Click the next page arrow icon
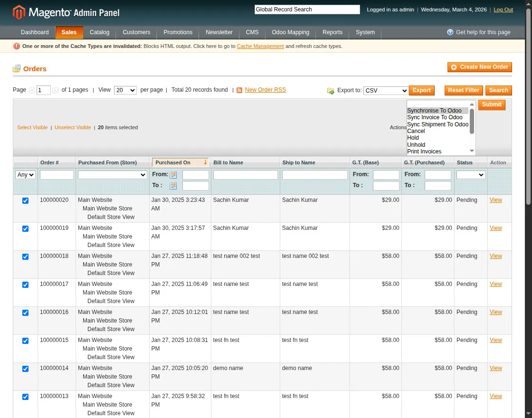 click(x=55, y=90)
